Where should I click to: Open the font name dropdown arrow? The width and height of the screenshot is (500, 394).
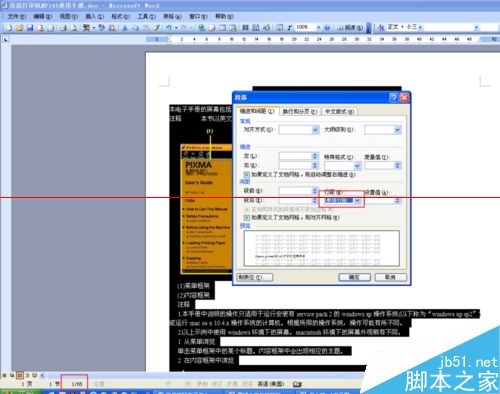point(477,27)
